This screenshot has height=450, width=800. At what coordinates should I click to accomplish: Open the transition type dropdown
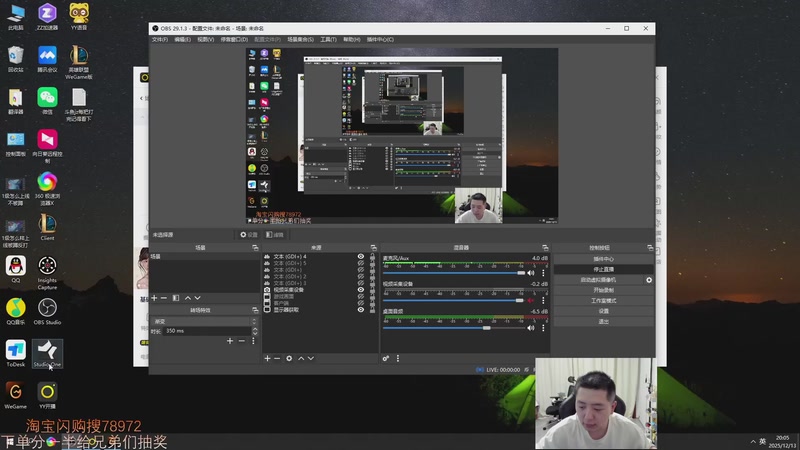click(204, 321)
